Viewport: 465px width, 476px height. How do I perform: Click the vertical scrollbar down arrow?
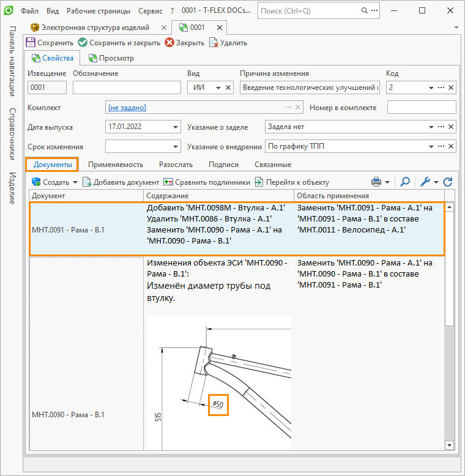(x=450, y=445)
